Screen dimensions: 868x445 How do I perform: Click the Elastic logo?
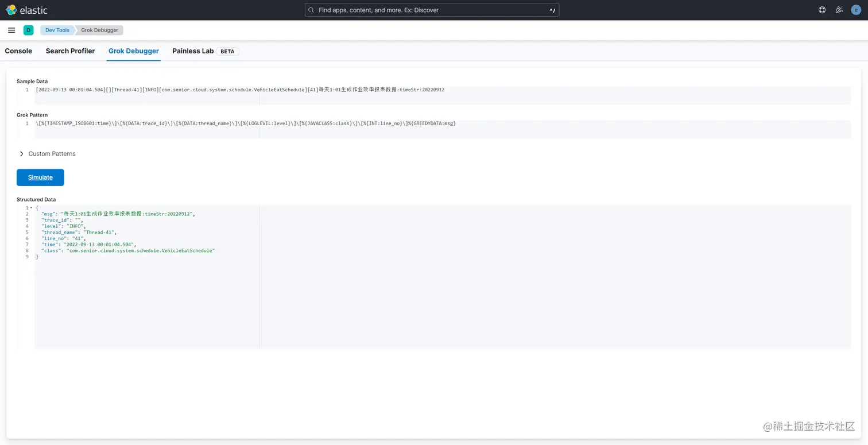point(27,10)
